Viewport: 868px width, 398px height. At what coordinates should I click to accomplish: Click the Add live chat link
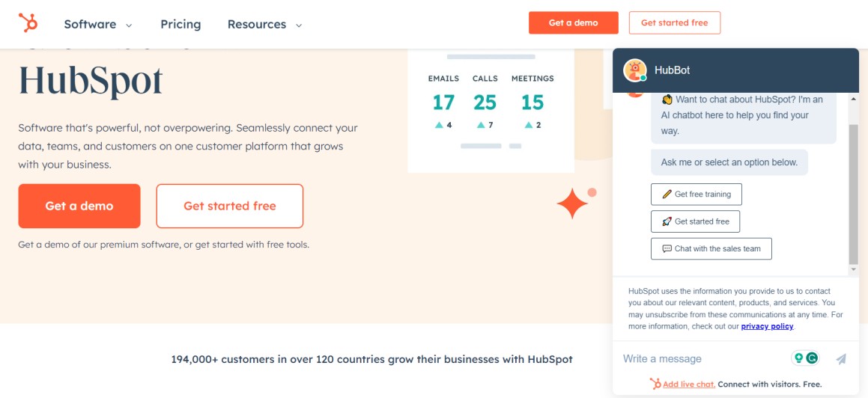coord(688,384)
